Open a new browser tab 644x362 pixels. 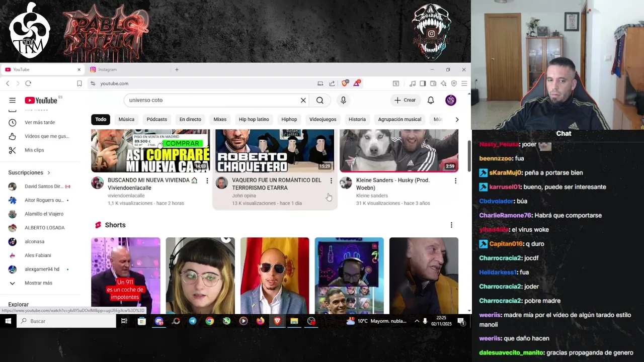coord(177,69)
